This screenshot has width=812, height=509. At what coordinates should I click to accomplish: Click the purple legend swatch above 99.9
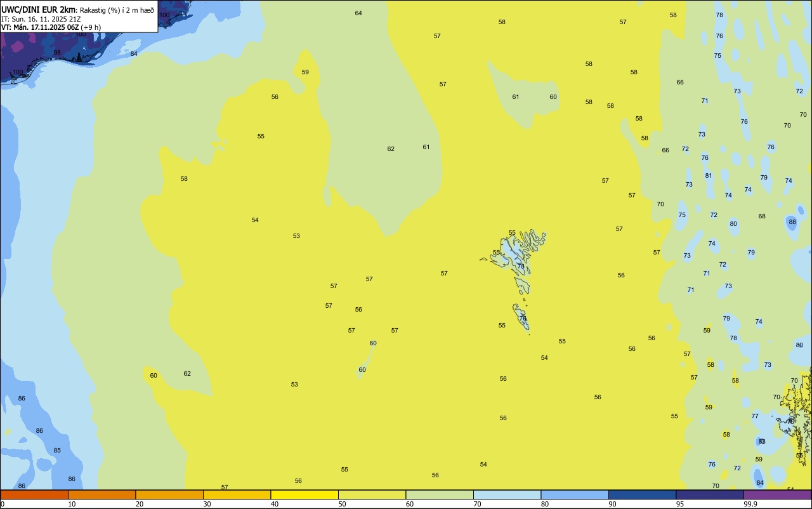click(777, 494)
